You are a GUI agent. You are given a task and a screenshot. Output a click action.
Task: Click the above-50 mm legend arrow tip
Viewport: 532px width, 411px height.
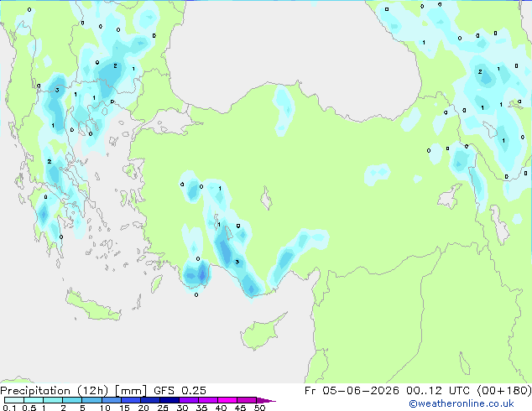pos(266,400)
